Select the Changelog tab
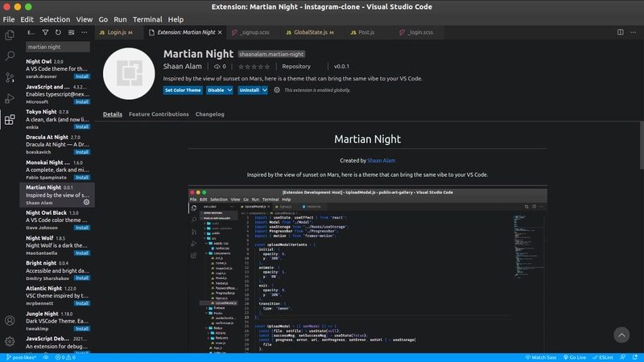644x362 pixels. 209,114
